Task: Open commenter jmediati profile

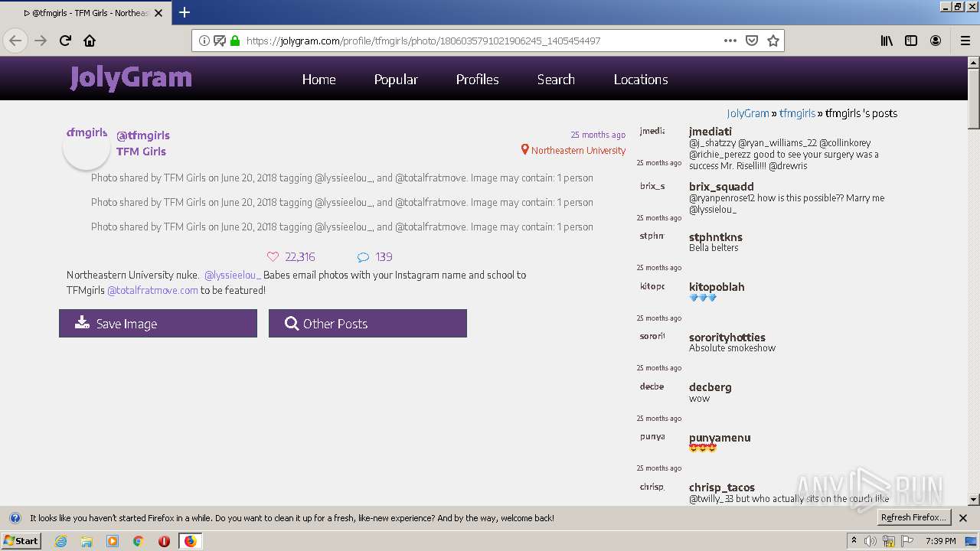Action: 710,132
